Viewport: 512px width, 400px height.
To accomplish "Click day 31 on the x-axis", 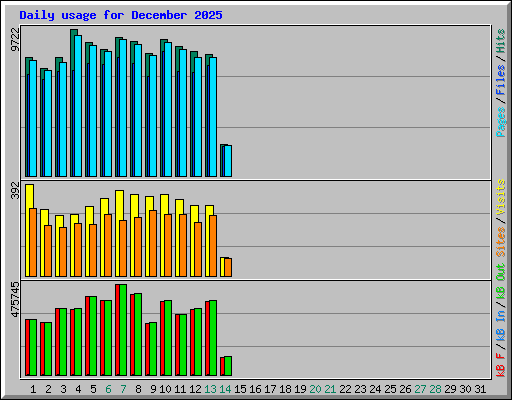I will pyautogui.click(x=480, y=389).
